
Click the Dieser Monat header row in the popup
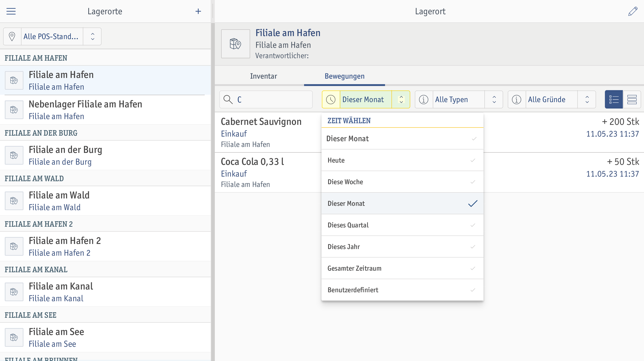tap(402, 138)
